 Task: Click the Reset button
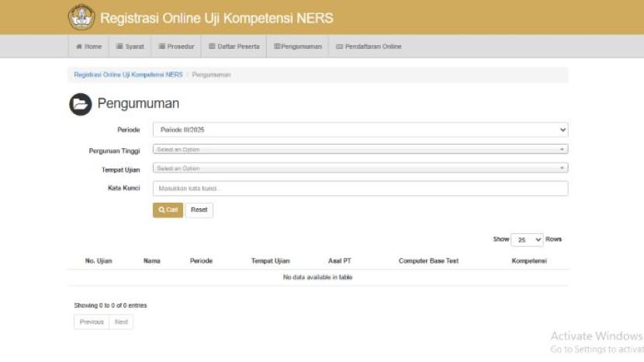pos(199,210)
